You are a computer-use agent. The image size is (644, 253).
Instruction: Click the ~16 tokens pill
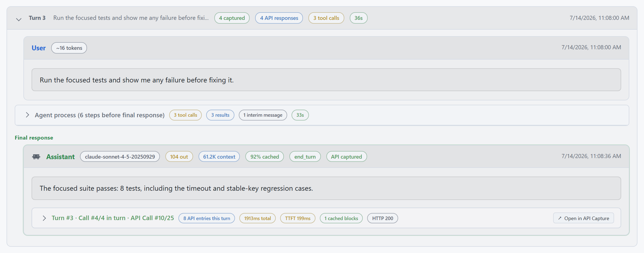tap(69, 48)
